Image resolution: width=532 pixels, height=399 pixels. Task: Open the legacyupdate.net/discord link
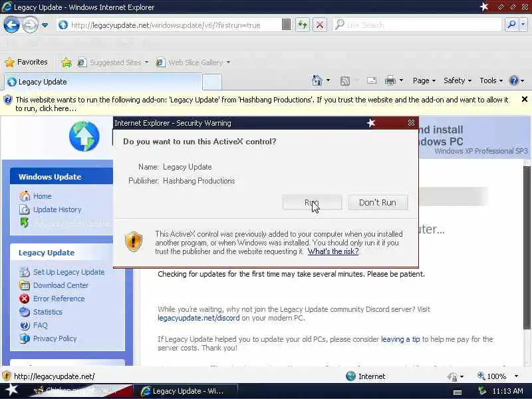[198, 319]
